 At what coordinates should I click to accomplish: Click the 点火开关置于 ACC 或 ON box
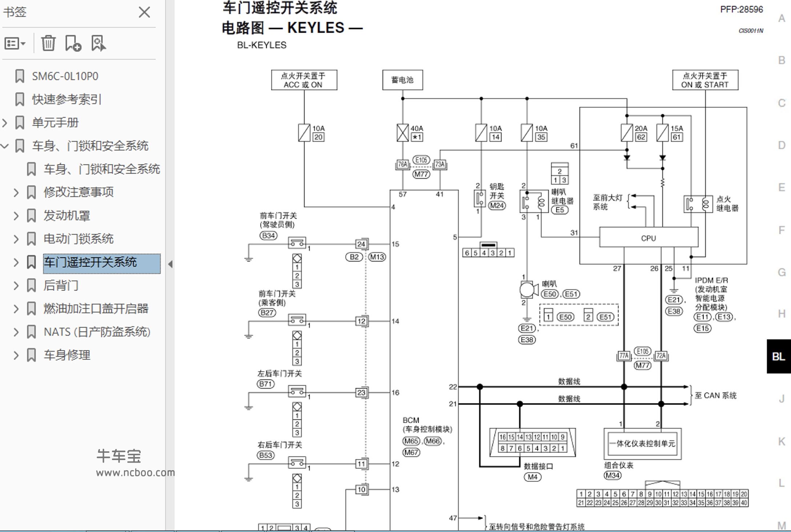[x=304, y=80]
